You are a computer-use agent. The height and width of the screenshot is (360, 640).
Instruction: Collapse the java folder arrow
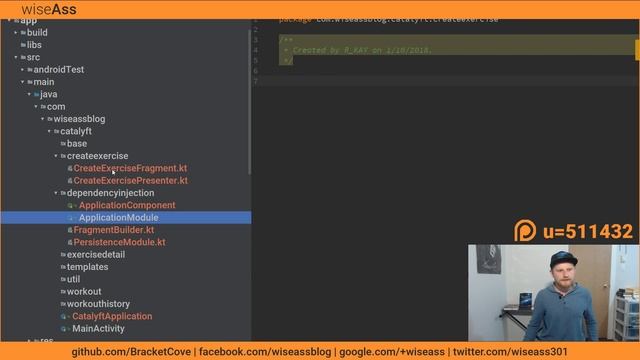click(x=29, y=94)
